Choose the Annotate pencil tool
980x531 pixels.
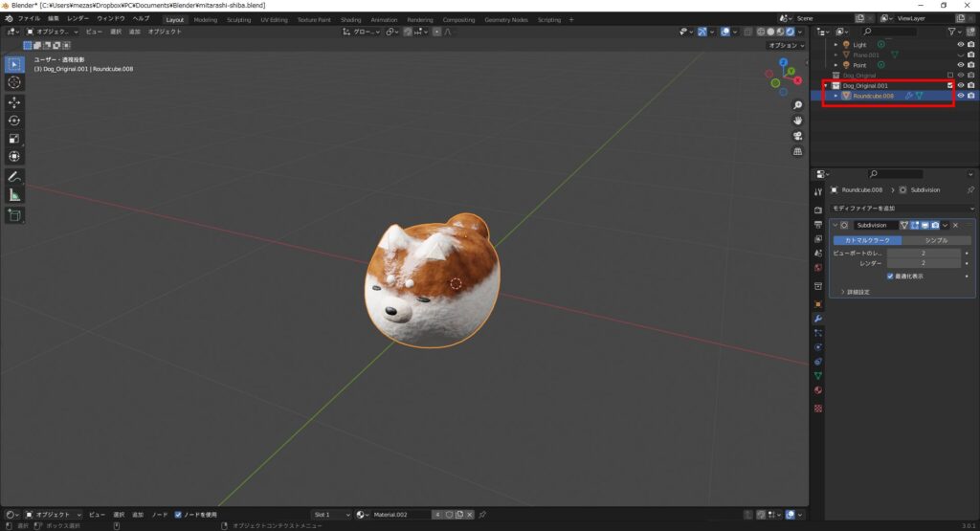14,177
